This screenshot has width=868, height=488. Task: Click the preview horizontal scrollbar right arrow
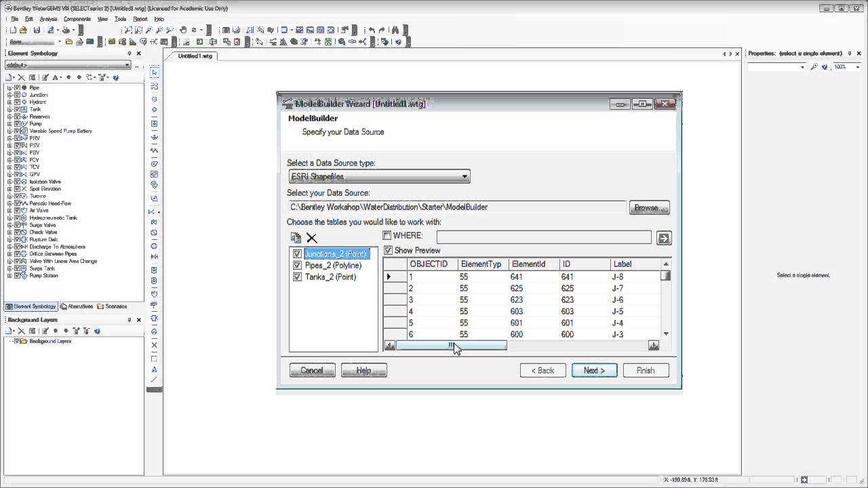[653, 346]
